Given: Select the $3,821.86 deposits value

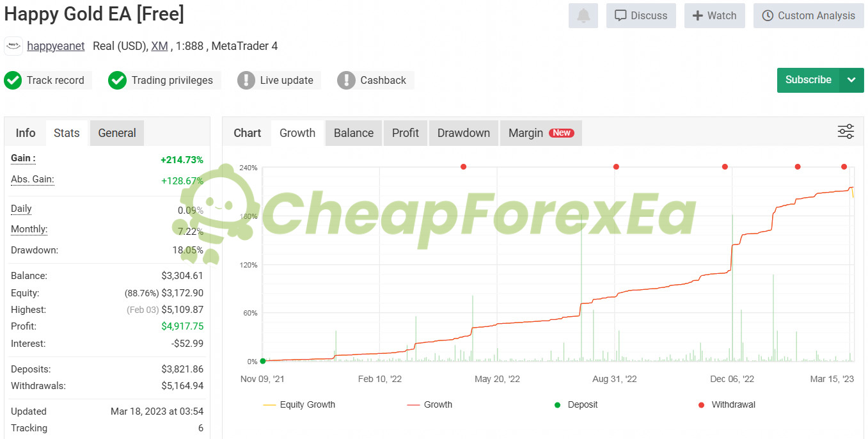Looking at the screenshot, I should 182,369.
